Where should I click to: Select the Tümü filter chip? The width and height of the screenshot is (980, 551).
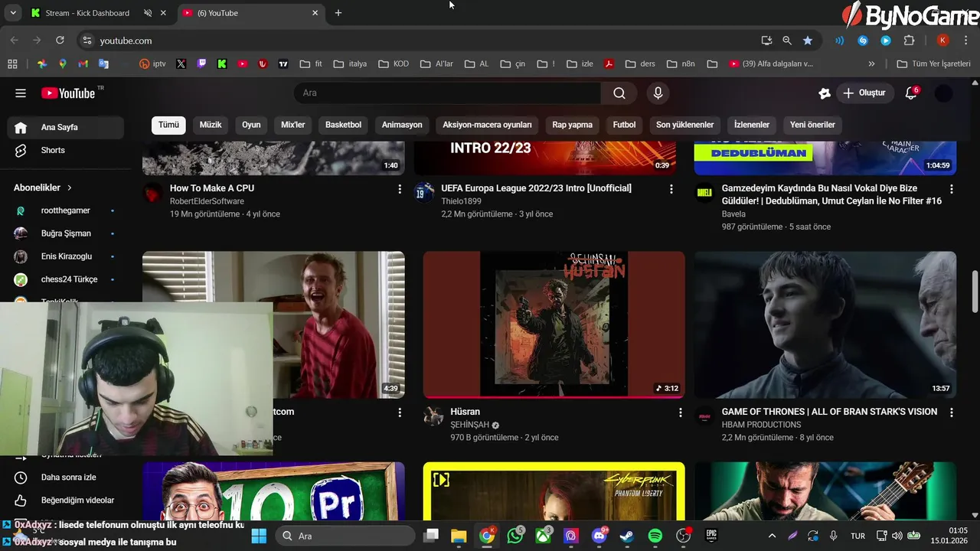[x=168, y=125]
